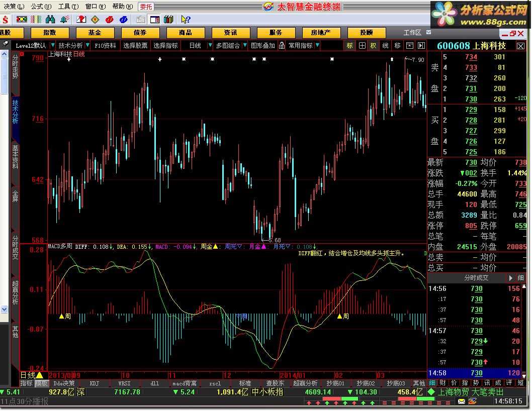Click the orange Z status icon

pyautogui.click(x=472, y=401)
